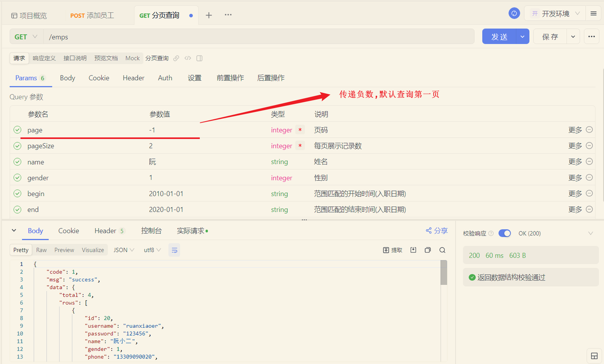Viewport: 604px width, 364px height.
Task: Remove the page parameter row
Action: (x=589, y=130)
